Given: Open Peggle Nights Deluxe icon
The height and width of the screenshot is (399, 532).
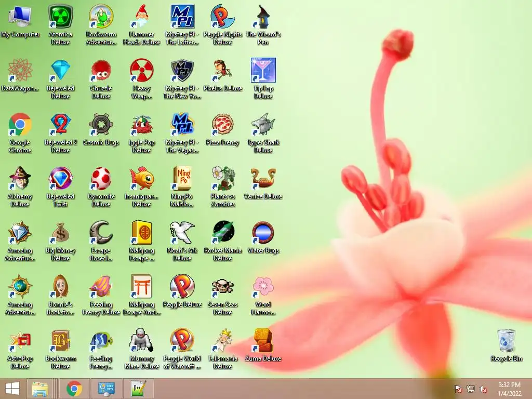Looking at the screenshot, I should 222,16.
